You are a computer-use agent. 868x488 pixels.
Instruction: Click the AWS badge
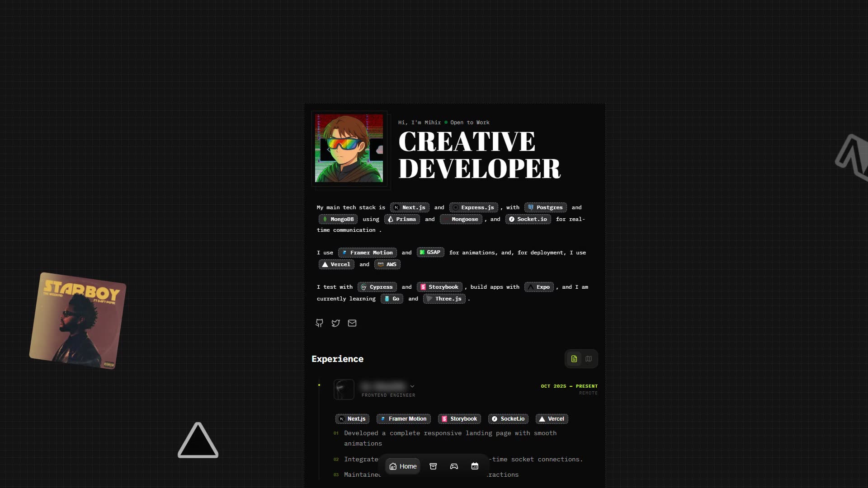pos(387,264)
